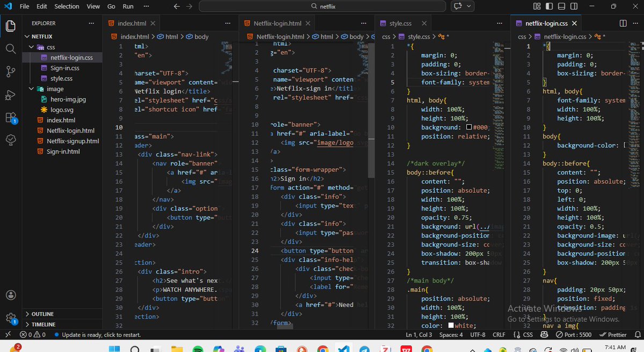Toggle the Secondary Side Bar visibility

(574, 6)
